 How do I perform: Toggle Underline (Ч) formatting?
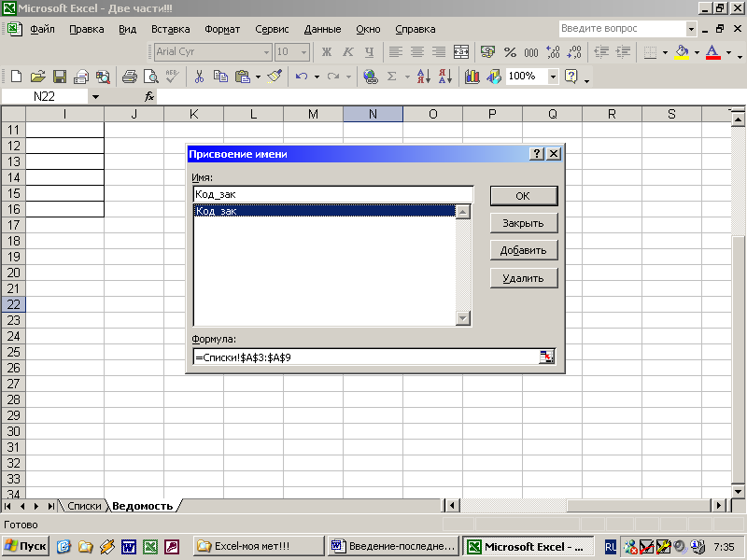coord(370,52)
